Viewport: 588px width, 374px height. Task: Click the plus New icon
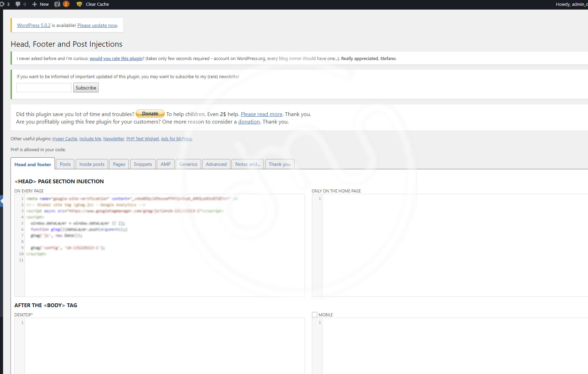coord(34,4)
